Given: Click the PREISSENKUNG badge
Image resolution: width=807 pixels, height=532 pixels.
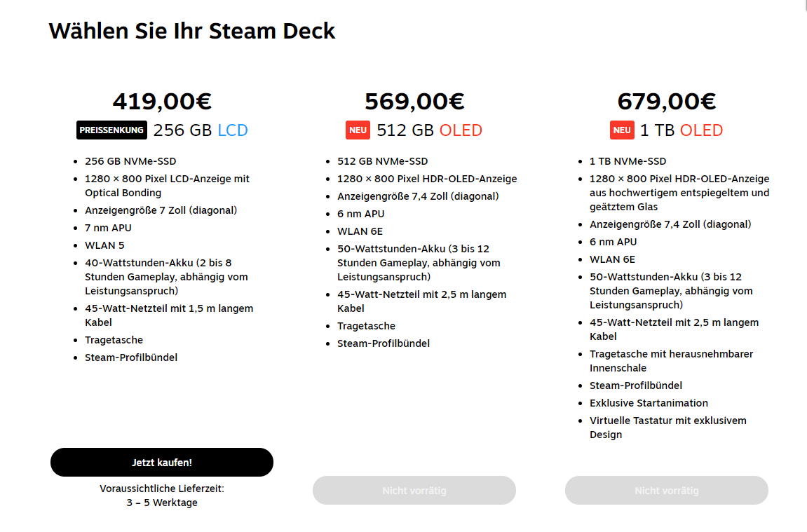Looking at the screenshot, I should coord(111,130).
